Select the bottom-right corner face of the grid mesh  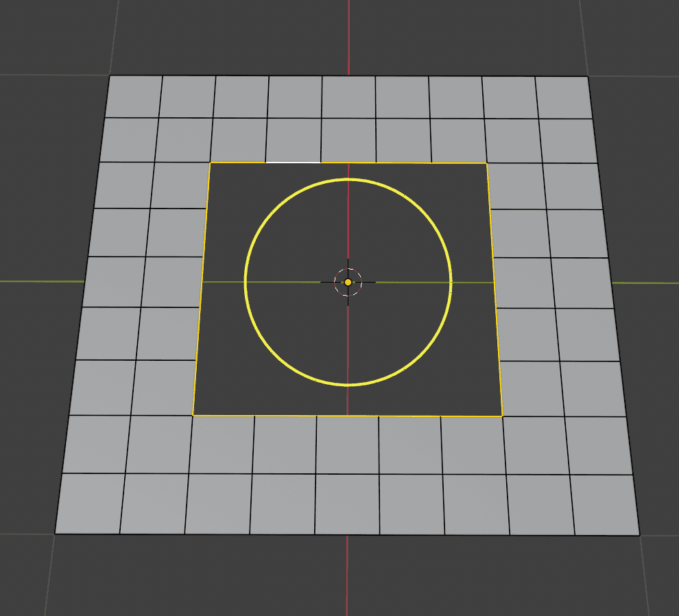pyautogui.click(x=604, y=505)
